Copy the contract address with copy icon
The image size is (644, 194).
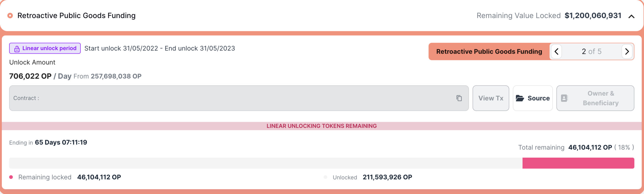click(459, 98)
